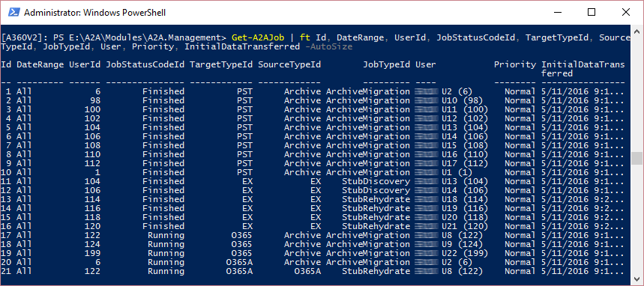Screen dimensions: 644x286
Task: Click the JobStatusCodeId column header
Action: click(145, 65)
